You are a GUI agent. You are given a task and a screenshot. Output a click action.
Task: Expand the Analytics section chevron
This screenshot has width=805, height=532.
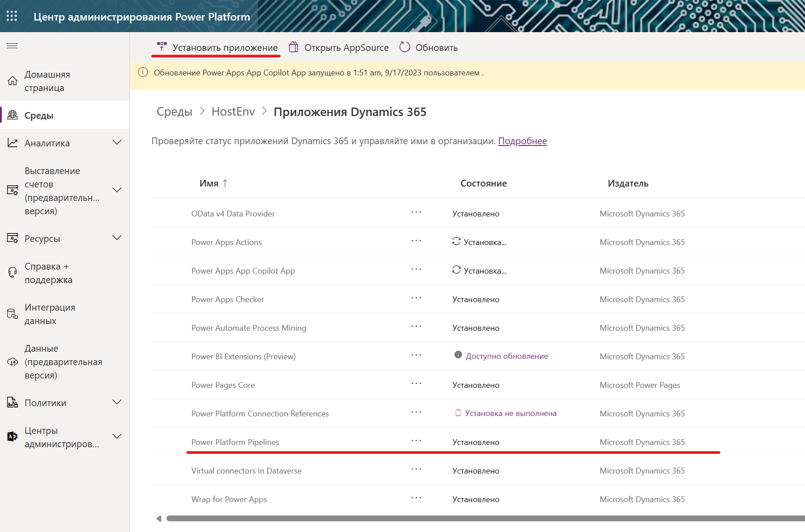point(117,143)
